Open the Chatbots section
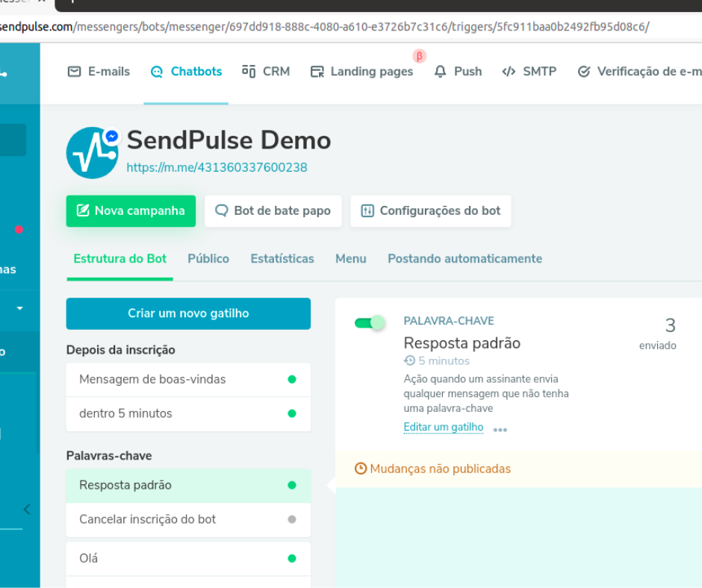Screen dimensions: 702x588 point(186,72)
